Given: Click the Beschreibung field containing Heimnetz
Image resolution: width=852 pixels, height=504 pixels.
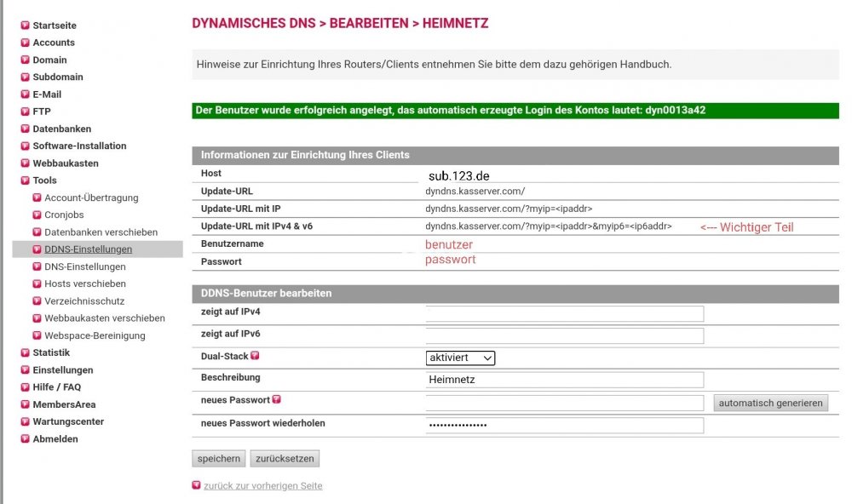Looking at the screenshot, I should coord(565,380).
